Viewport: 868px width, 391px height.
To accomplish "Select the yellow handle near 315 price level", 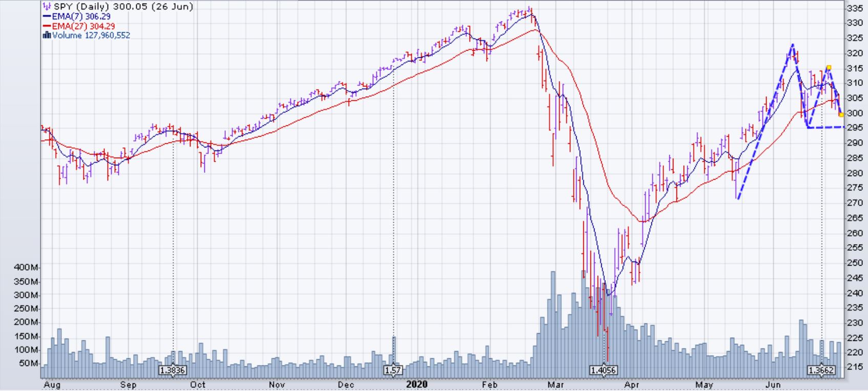I will 829,68.
